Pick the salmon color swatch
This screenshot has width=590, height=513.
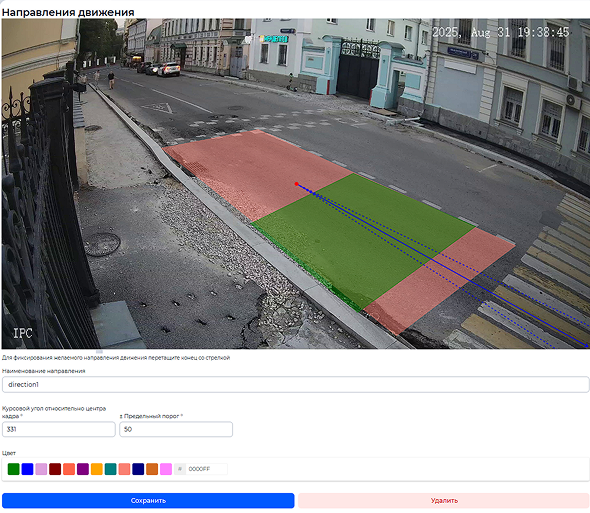(124, 469)
